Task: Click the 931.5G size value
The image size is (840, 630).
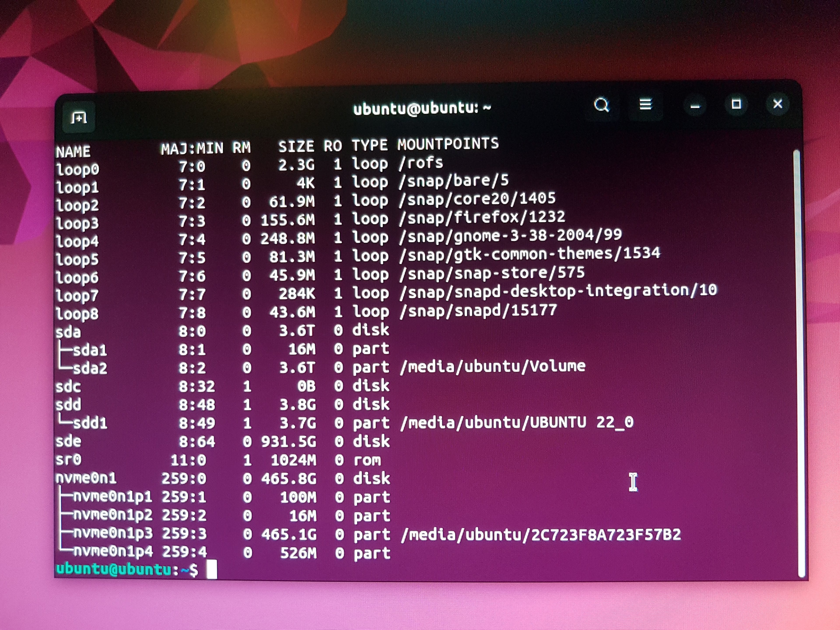Action: click(x=289, y=442)
